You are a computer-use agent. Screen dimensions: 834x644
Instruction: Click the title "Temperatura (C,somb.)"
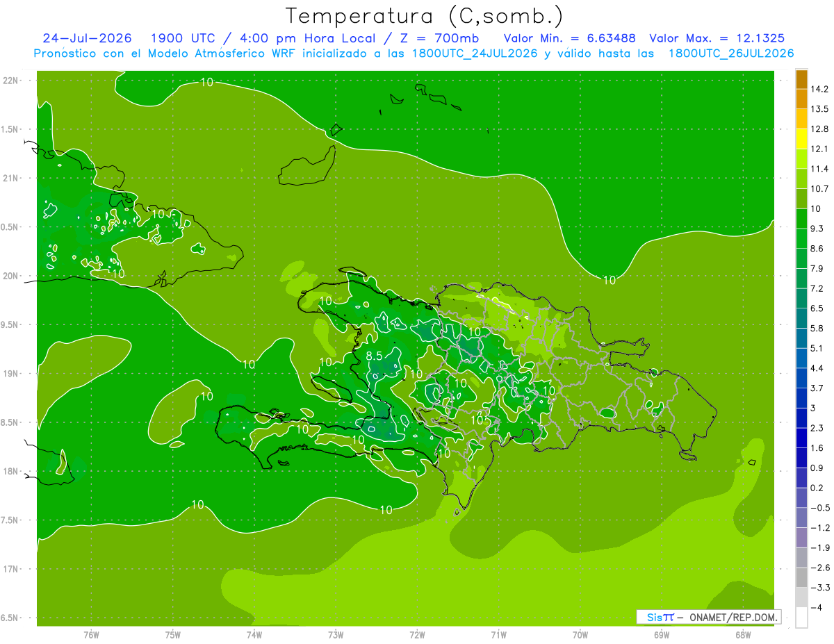pyautogui.click(x=423, y=16)
